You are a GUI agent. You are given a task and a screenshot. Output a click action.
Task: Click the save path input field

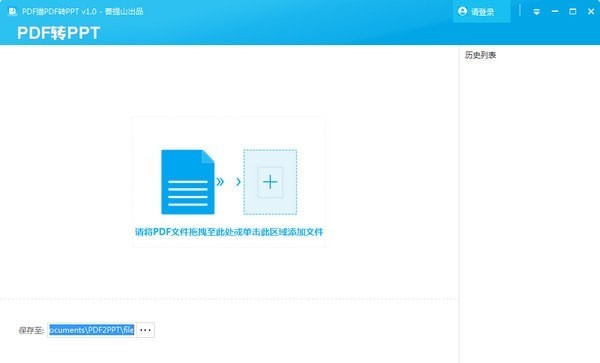click(x=91, y=330)
